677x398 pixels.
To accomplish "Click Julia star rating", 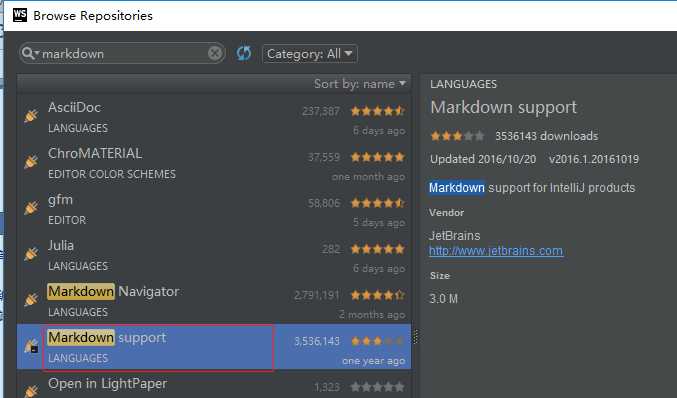I will coord(378,249).
